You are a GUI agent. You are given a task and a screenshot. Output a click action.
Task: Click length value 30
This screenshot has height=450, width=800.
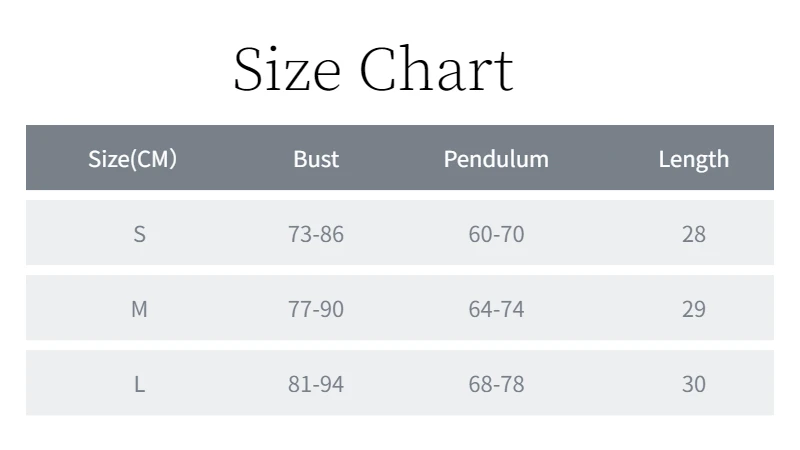(x=693, y=384)
